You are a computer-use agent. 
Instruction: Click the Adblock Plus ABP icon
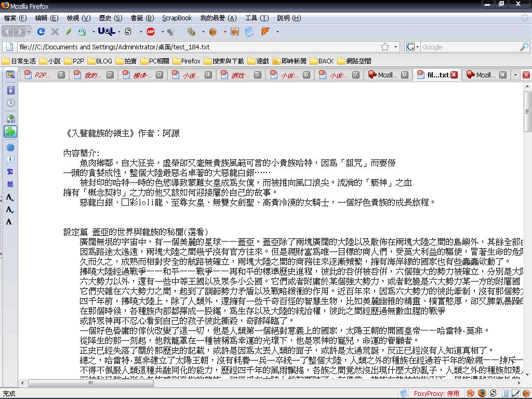(x=151, y=32)
